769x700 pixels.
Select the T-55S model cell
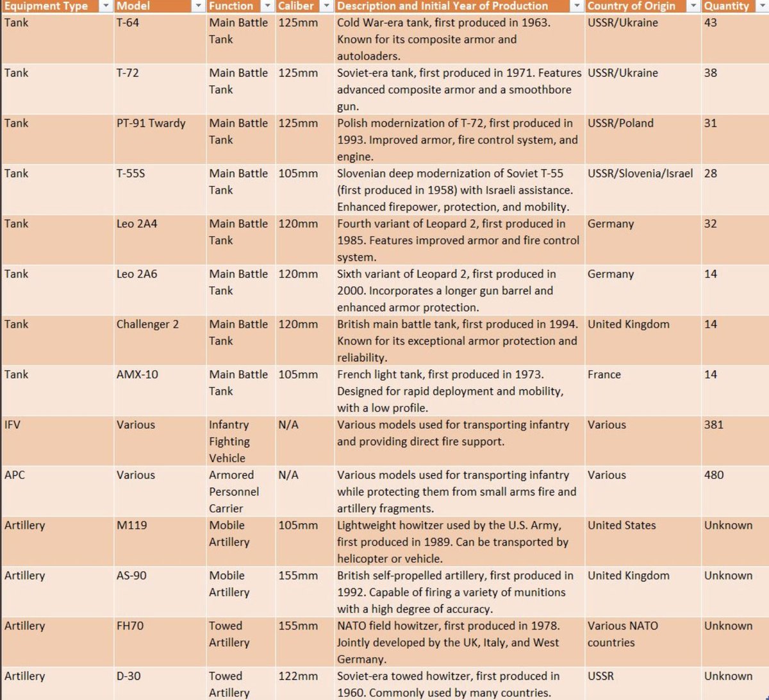[160, 190]
